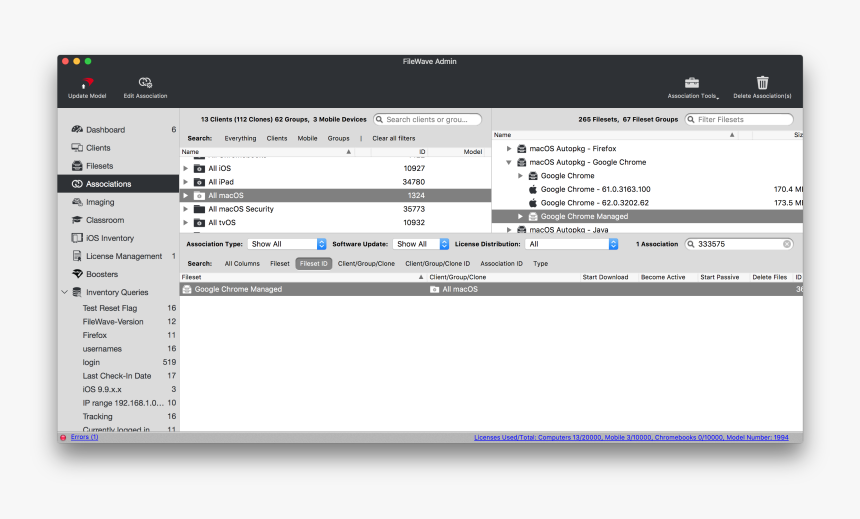
Task: Select the Fileset ID search filter
Action: tap(314, 264)
